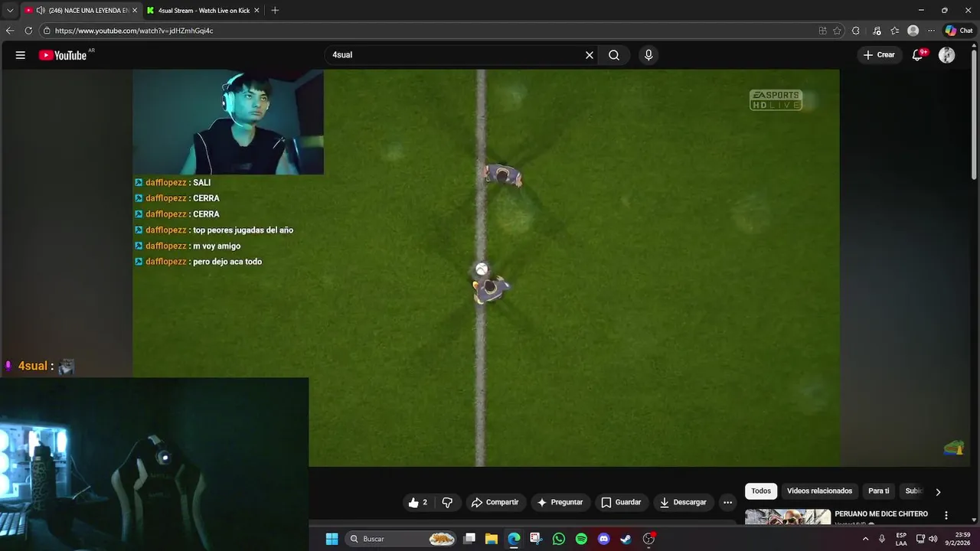Switch the ESP LAA input language
This screenshot has width=980, height=551.
click(x=901, y=539)
